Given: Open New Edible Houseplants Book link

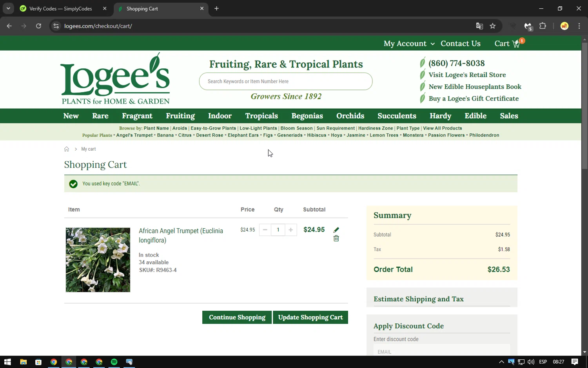Looking at the screenshot, I should (x=475, y=87).
